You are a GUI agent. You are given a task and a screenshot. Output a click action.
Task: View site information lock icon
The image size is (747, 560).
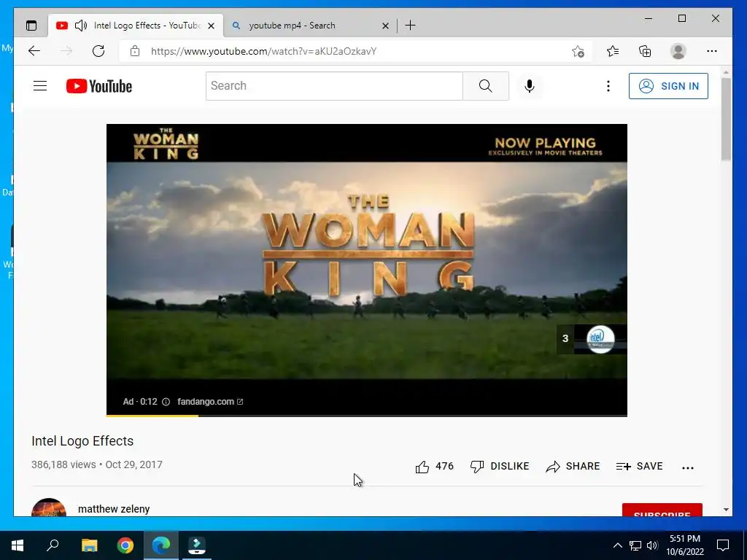tap(135, 51)
